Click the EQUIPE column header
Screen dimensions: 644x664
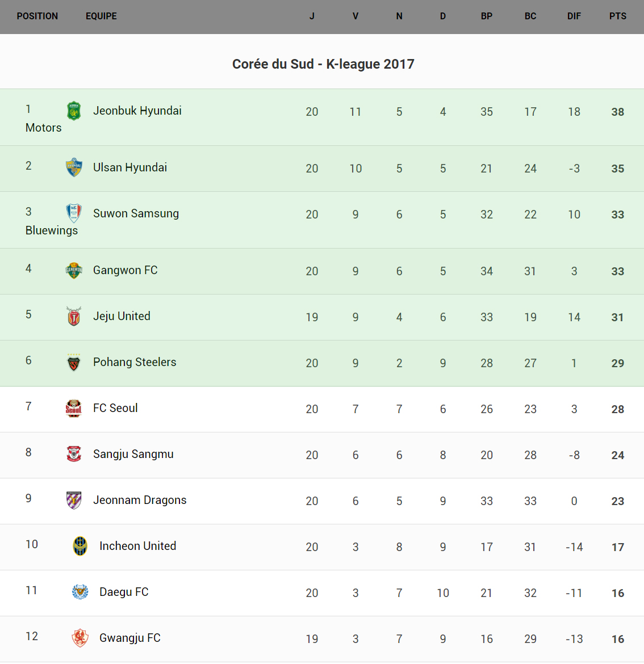pyautogui.click(x=101, y=16)
